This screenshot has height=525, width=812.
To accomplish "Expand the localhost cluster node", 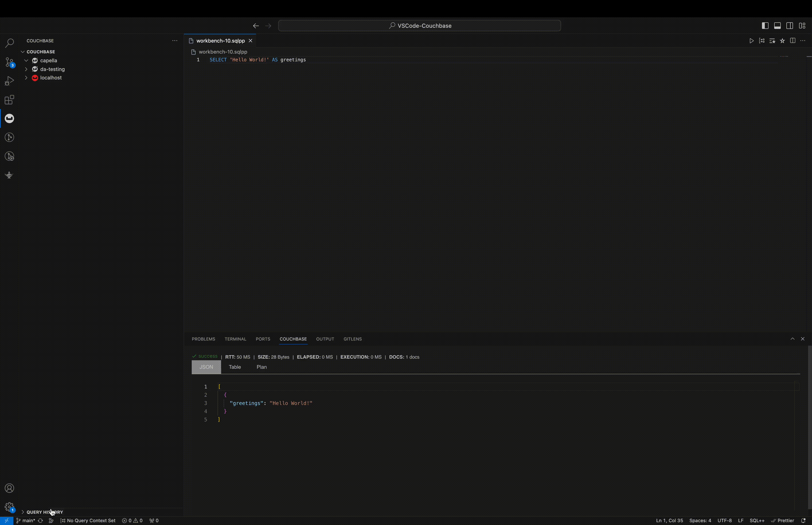I will [26, 78].
